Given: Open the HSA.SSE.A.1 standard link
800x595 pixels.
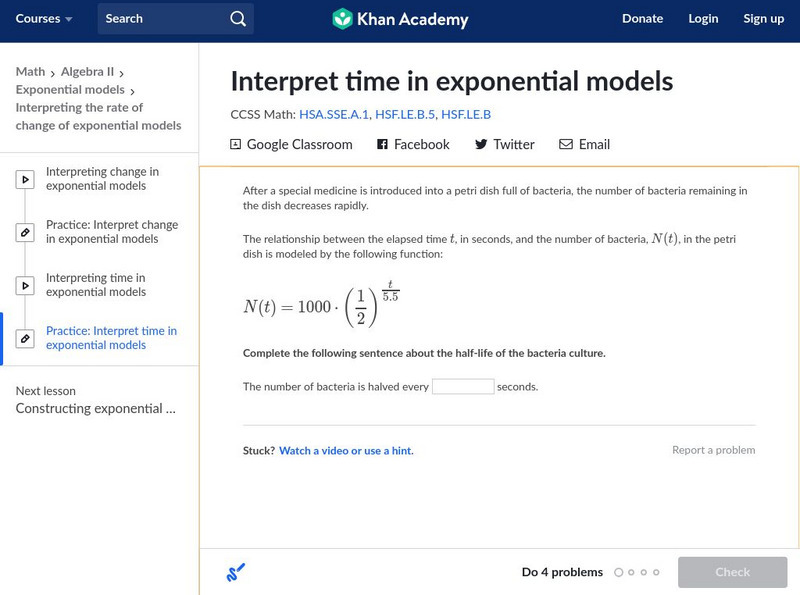Looking at the screenshot, I should point(334,115).
